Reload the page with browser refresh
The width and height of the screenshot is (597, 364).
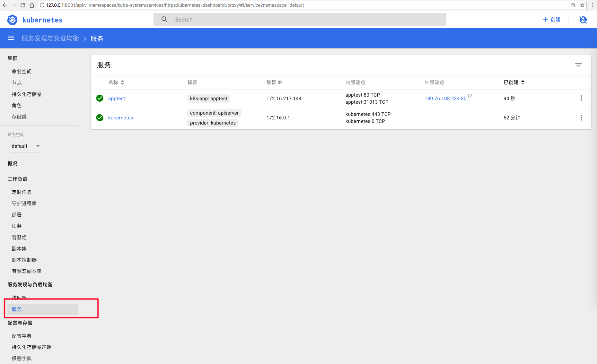(23, 5)
